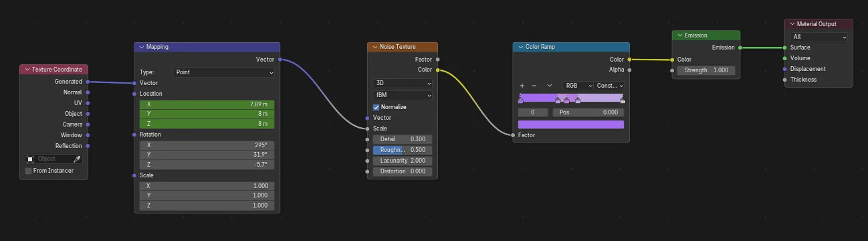Click the Mapping Scale input socket

click(x=134, y=175)
